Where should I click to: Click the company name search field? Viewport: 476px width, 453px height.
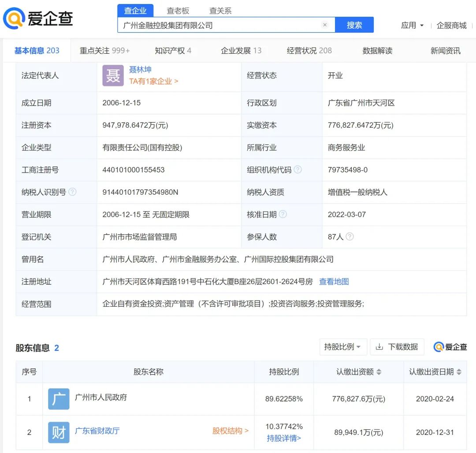(x=220, y=25)
